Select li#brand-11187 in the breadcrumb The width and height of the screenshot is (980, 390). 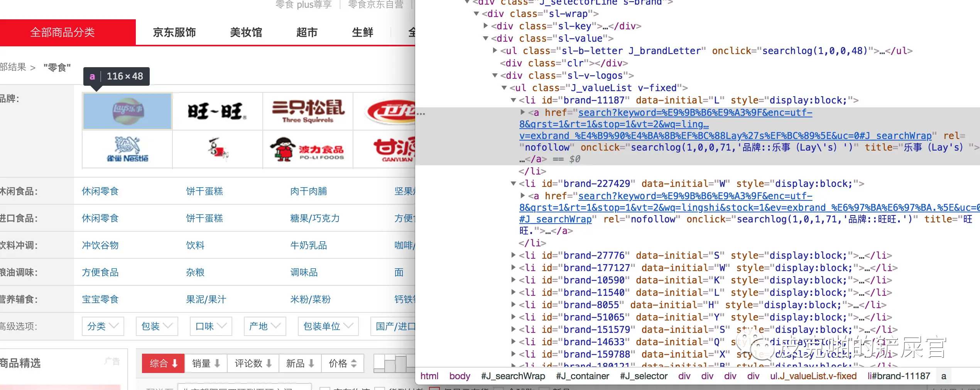pos(899,376)
